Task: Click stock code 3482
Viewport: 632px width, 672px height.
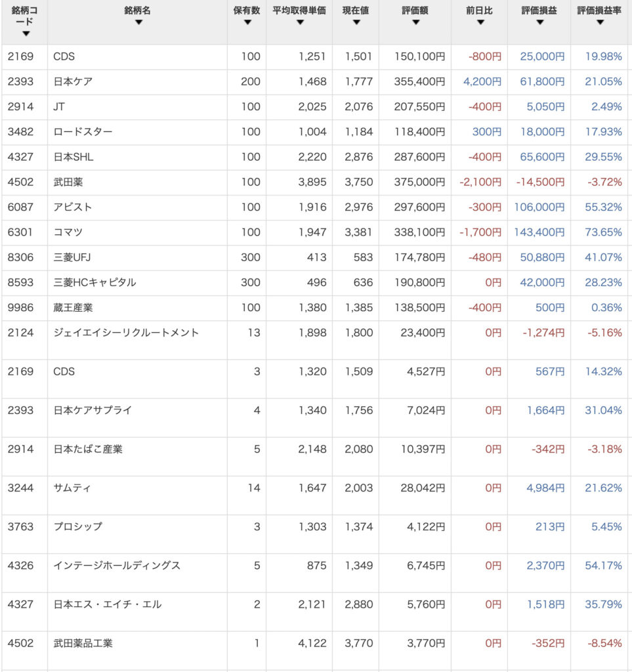Action: tap(20, 131)
